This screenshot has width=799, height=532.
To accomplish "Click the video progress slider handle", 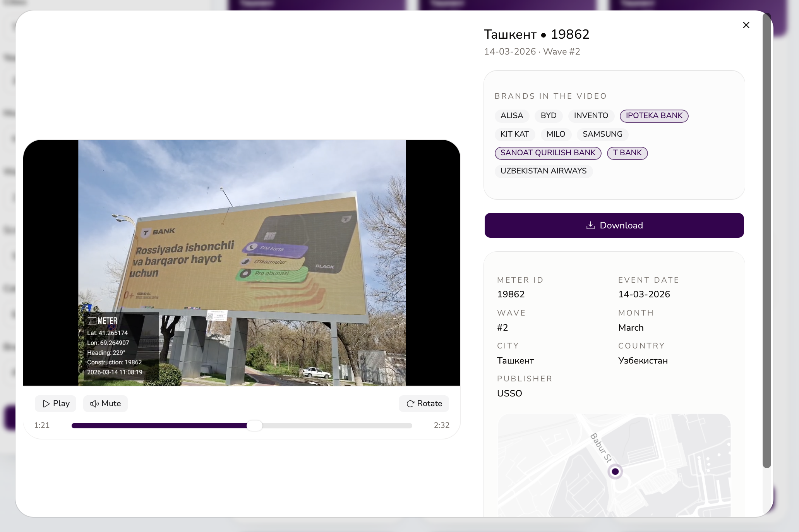I will click(x=254, y=426).
